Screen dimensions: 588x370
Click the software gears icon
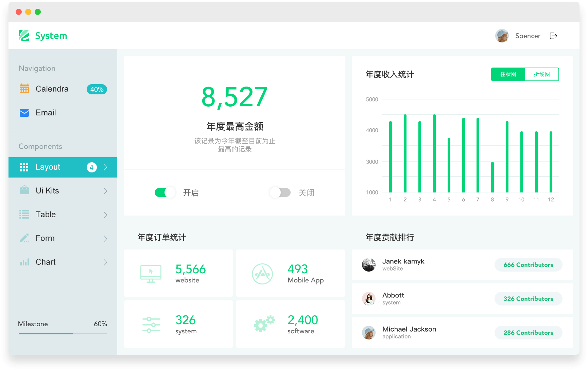pyautogui.click(x=264, y=323)
